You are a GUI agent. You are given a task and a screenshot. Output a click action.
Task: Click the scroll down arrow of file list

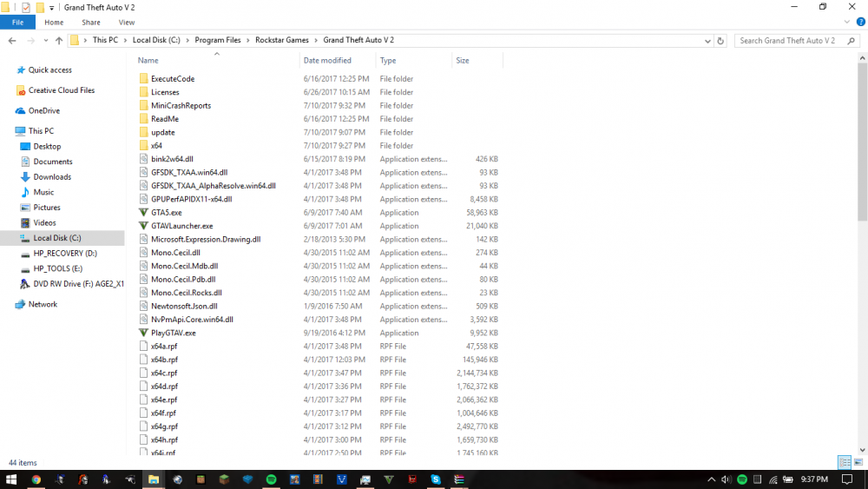[863, 450]
